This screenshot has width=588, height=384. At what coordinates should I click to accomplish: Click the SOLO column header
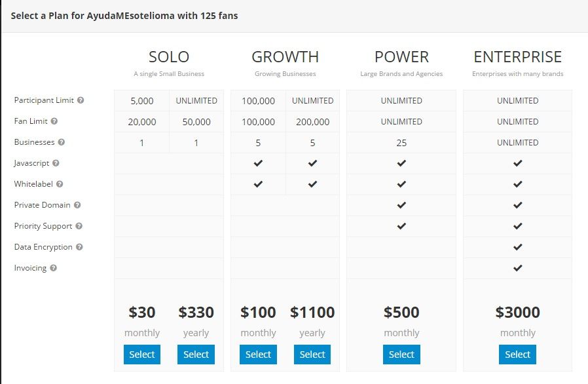(169, 57)
